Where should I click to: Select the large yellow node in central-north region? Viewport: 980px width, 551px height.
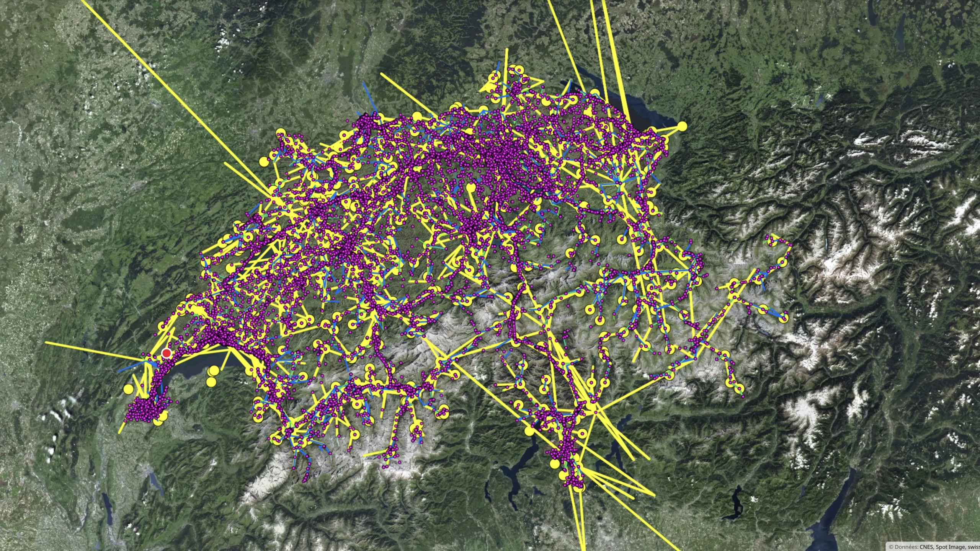tap(472, 188)
